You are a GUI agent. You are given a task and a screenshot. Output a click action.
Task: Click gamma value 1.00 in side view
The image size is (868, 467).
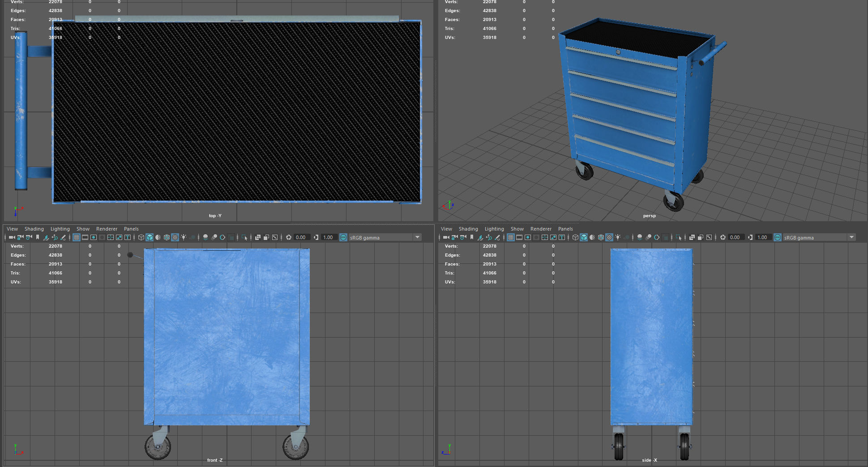tap(763, 237)
